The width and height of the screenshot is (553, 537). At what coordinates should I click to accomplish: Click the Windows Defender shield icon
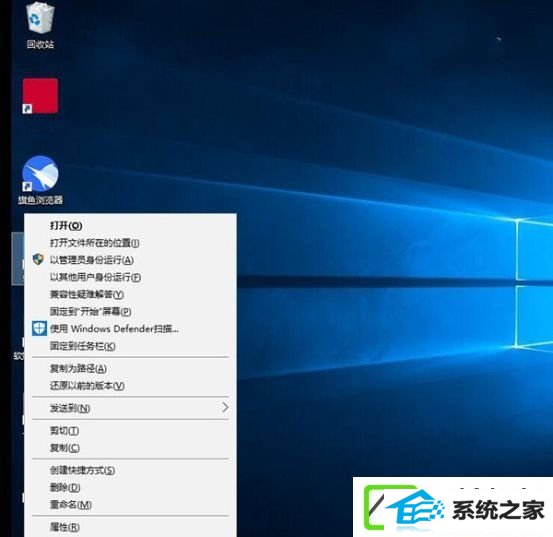[39, 328]
